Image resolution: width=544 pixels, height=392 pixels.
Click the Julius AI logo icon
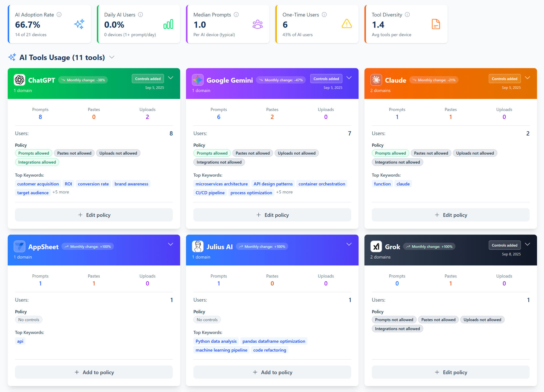[198, 246]
